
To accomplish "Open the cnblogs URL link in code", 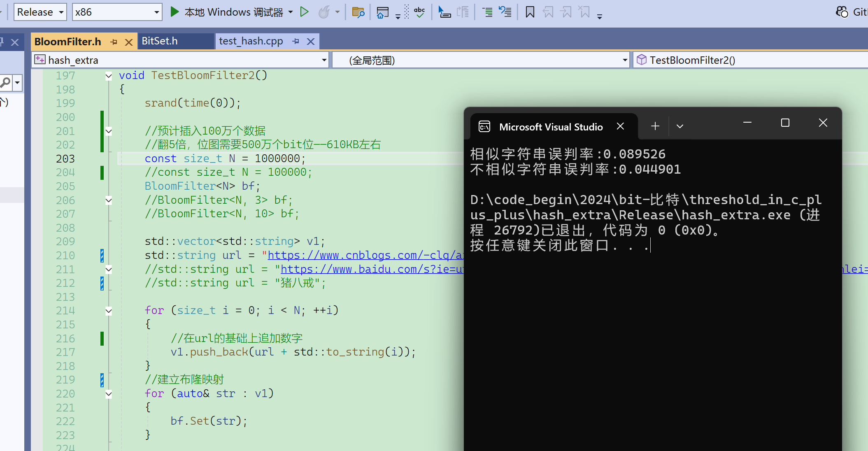I will click(x=362, y=256).
